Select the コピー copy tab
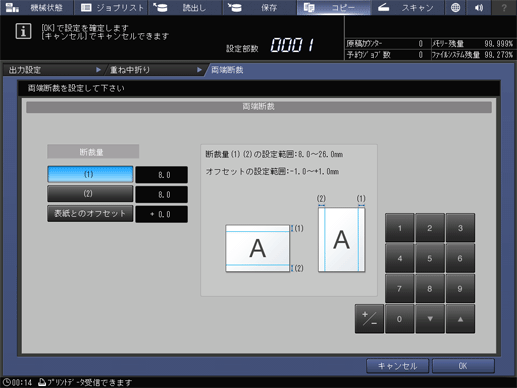 click(x=333, y=8)
